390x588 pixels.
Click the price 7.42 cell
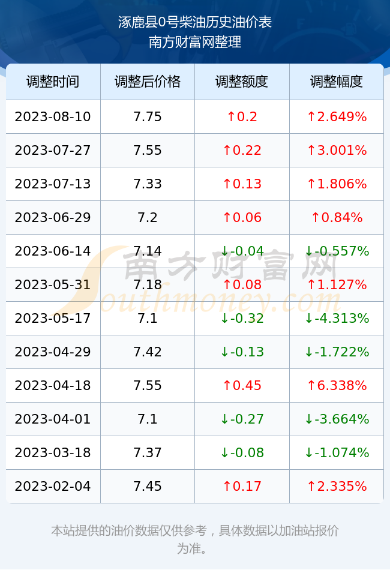pos(148,352)
